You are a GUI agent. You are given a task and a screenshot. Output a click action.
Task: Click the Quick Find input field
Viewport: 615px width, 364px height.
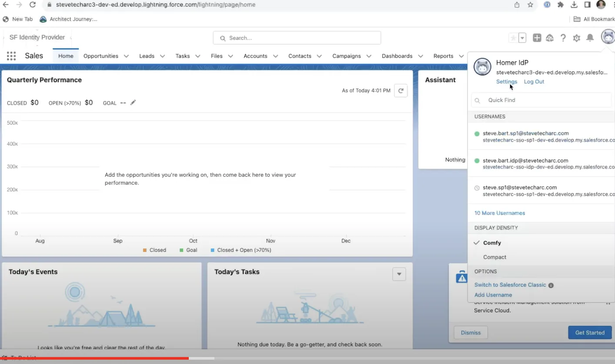[x=541, y=100]
